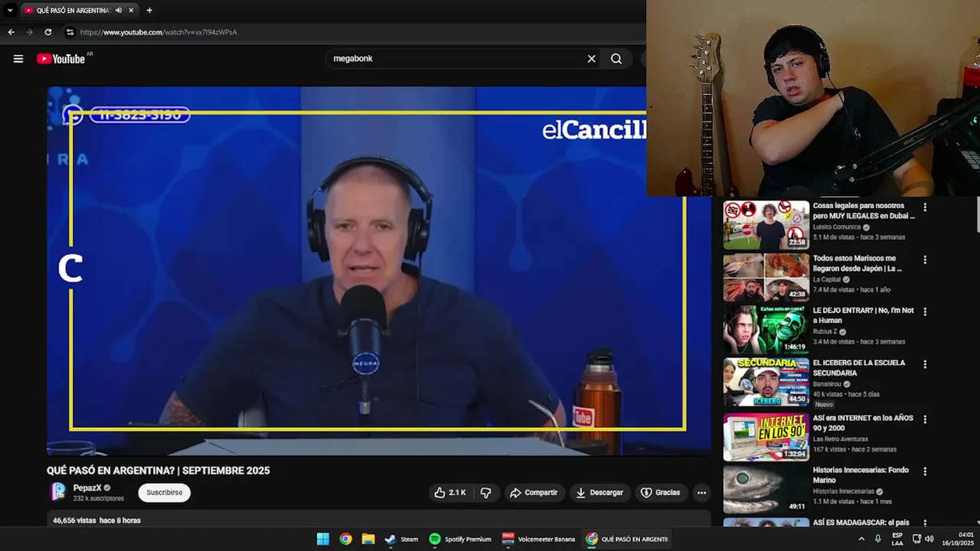
Task: Open EL ICEBERG DE LA ESCUELA SECUNDARIA title
Action: 859,368
